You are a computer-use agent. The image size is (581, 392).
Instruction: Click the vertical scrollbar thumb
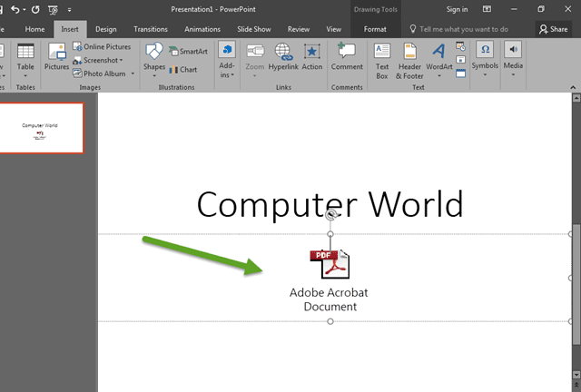[x=576, y=285]
